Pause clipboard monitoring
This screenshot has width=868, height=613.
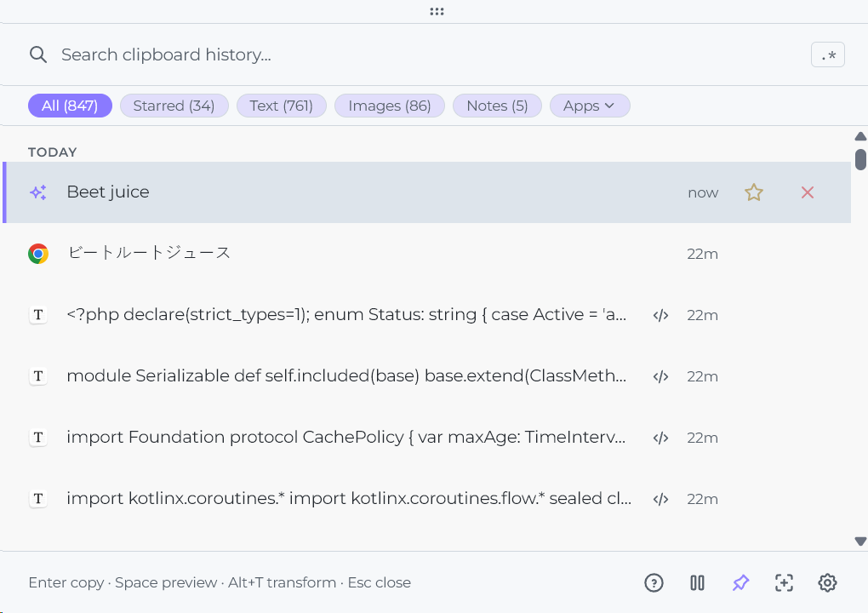[697, 583]
